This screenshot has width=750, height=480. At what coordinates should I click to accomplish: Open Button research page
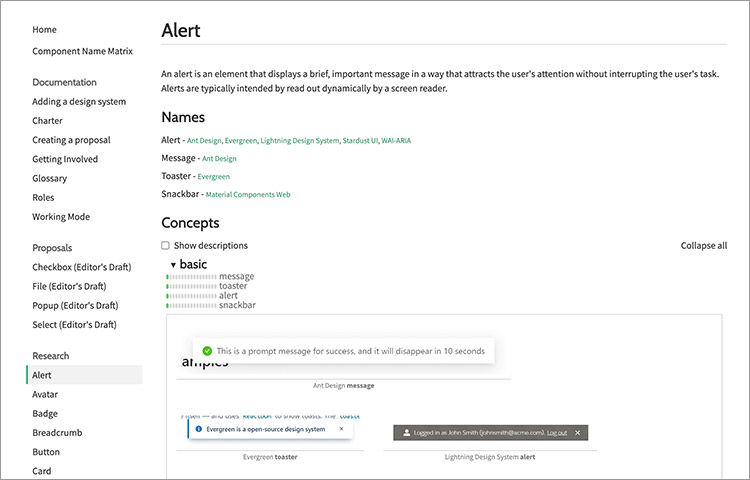45,452
